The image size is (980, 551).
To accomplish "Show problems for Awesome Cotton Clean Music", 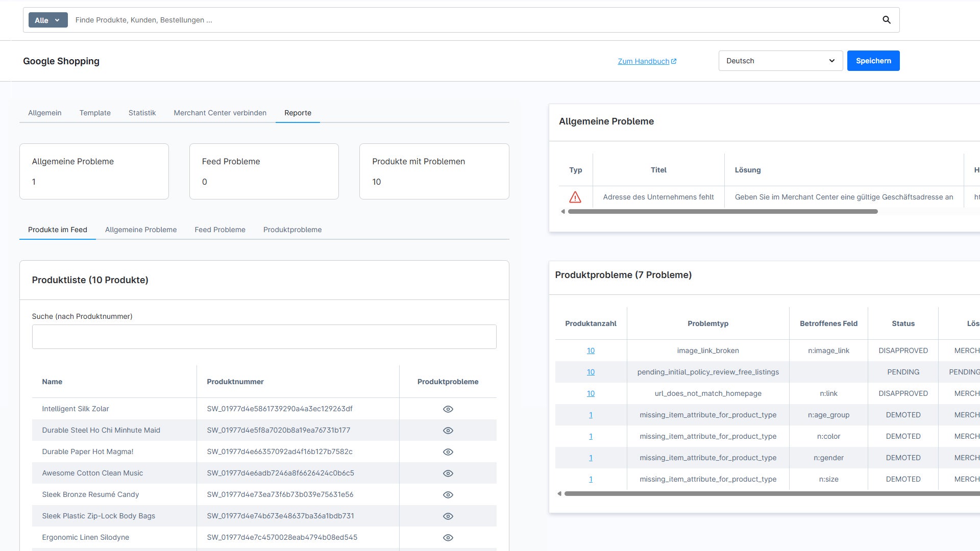I will pos(448,473).
